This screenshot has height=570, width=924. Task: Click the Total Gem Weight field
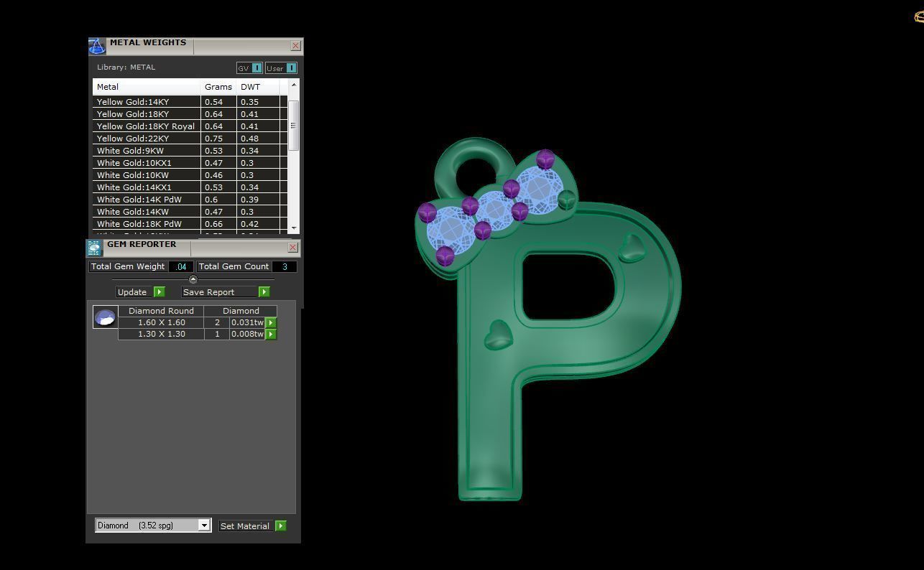(x=181, y=266)
